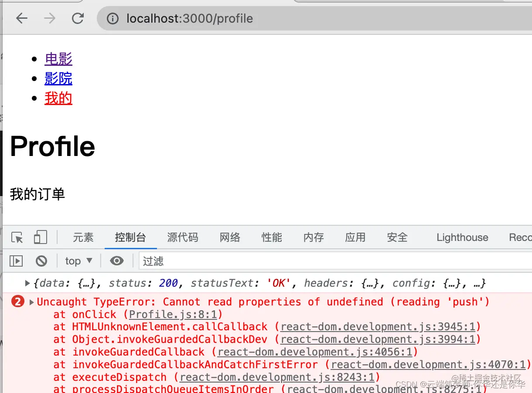
Task: Switch to the 内存 tab
Action: [314, 237]
